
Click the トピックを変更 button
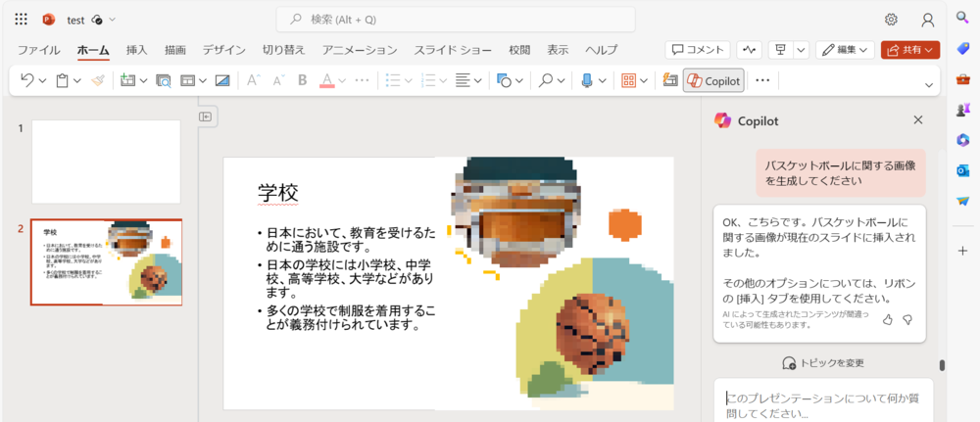click(822, 362)
